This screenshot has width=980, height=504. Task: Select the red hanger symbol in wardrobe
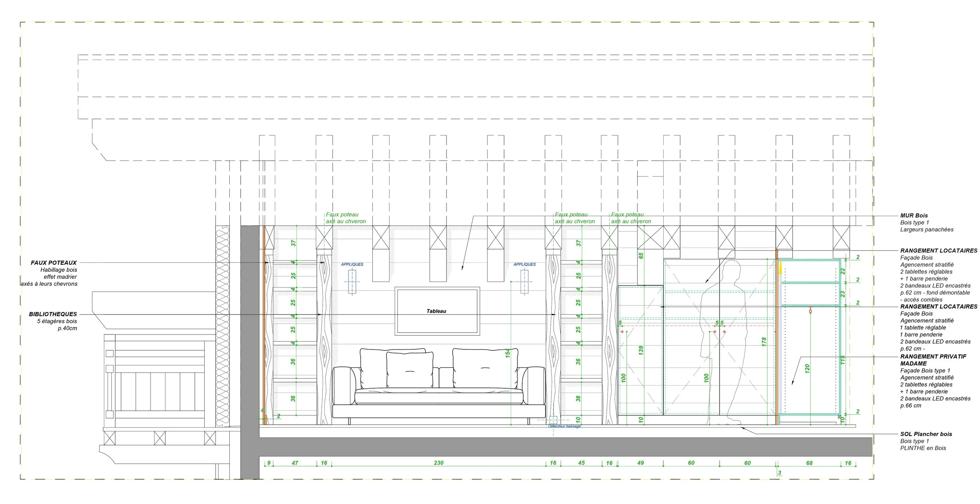[x=810, y=311]
